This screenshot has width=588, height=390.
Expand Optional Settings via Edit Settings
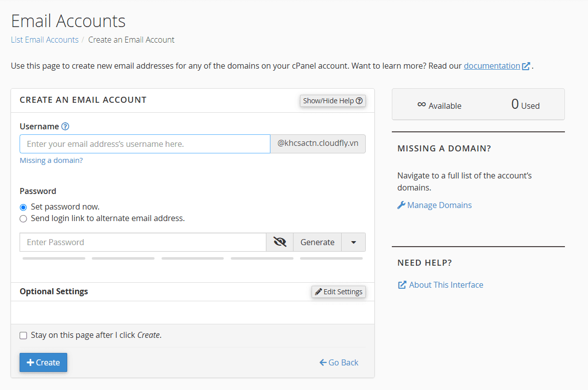[x=339, y=292]
